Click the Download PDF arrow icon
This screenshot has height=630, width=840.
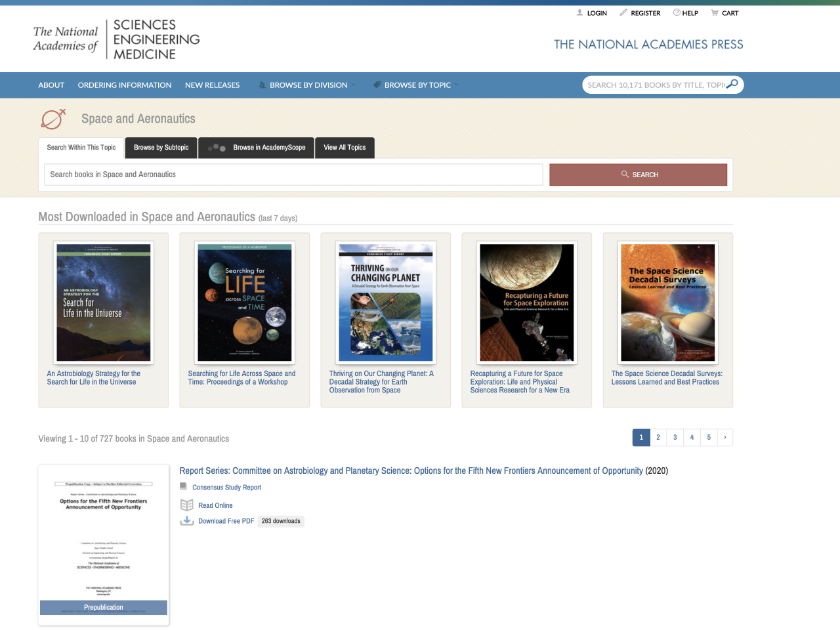[x=187, y=520]
